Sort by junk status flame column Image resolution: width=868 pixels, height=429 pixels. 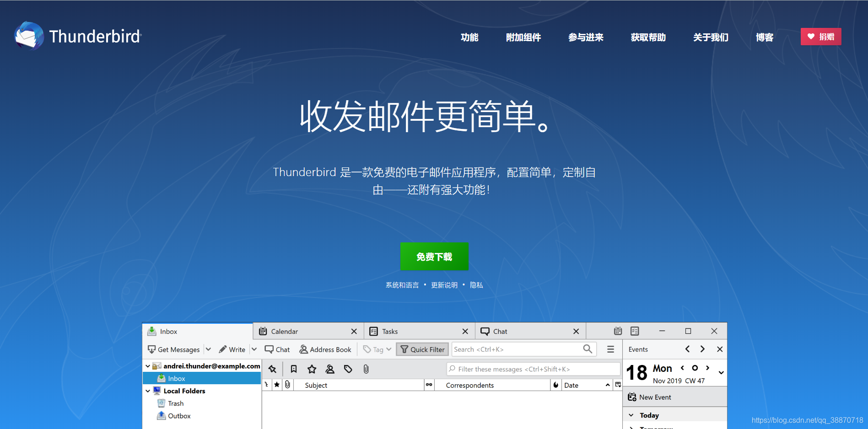[x=555, y=385]
